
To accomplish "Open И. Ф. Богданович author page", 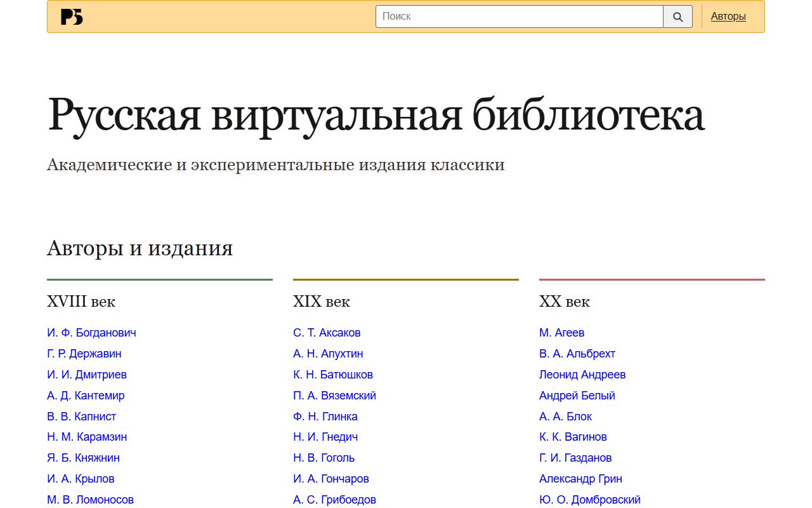I will click(x=91, y=333).
